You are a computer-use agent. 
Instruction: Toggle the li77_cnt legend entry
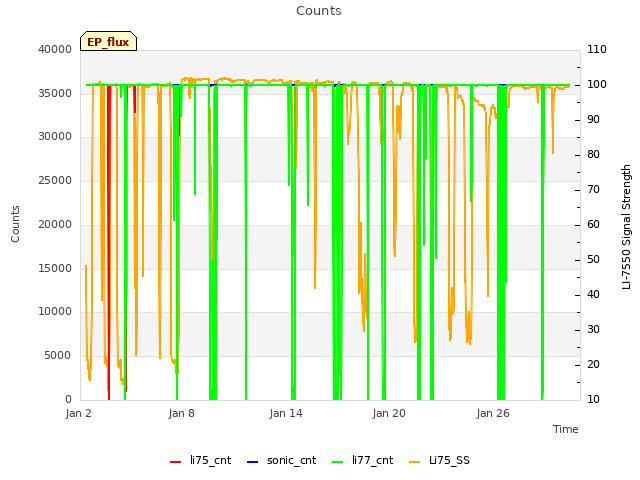(x=363, y=461)
